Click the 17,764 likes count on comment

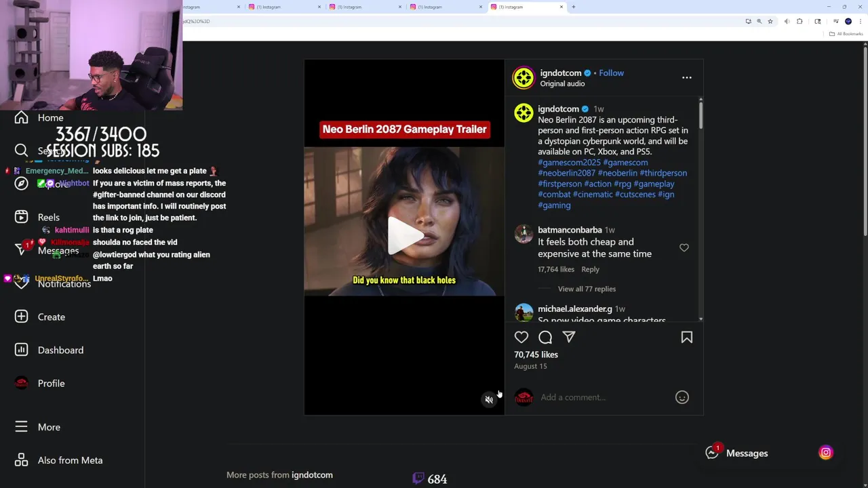556,269
